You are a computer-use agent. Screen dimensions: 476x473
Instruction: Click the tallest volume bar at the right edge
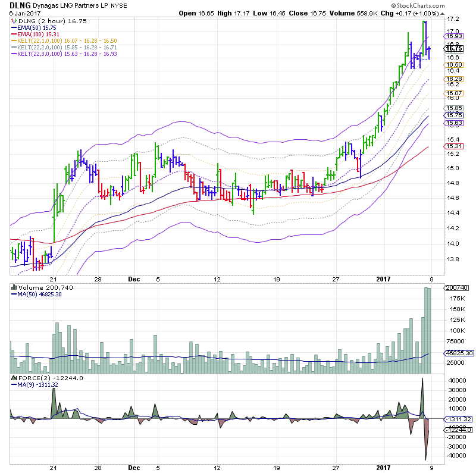tap(426, 330)
